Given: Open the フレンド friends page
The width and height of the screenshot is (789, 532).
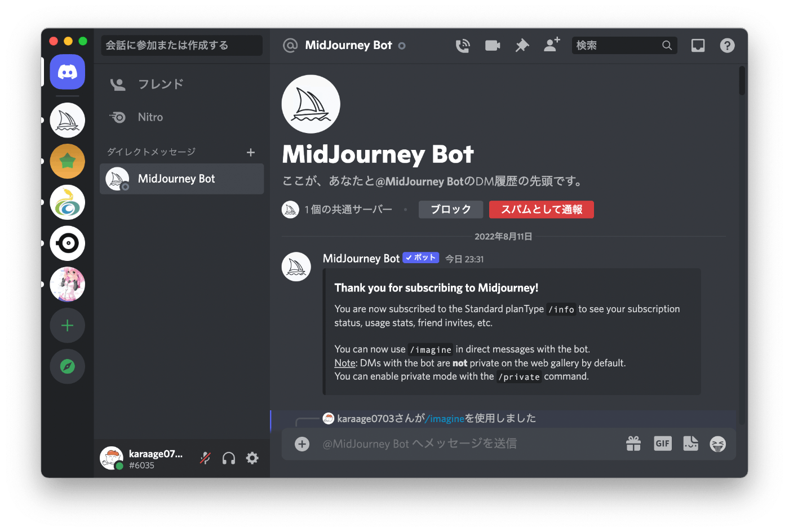Looking at the screenshot, I should 181,85.
